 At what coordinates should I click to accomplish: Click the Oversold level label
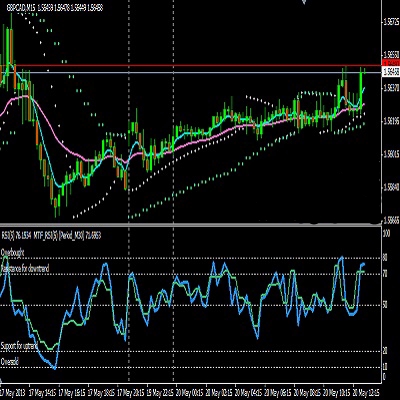10,362
